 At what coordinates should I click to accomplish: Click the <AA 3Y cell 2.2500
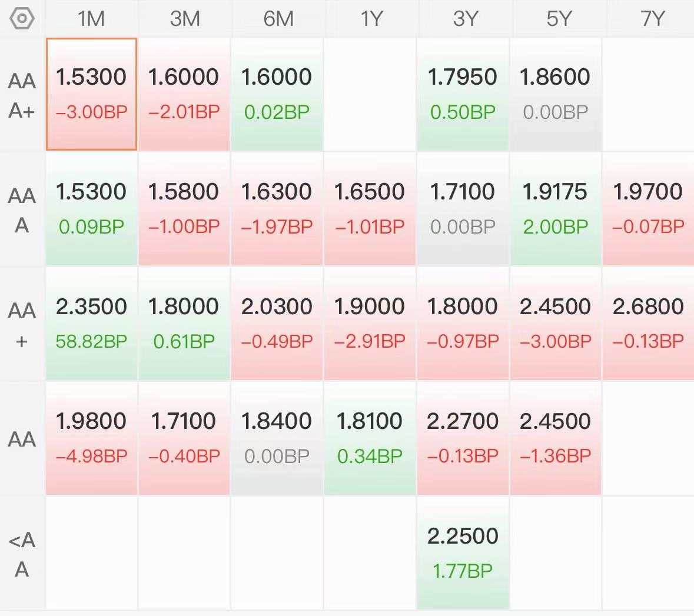[x=463, y=553]
